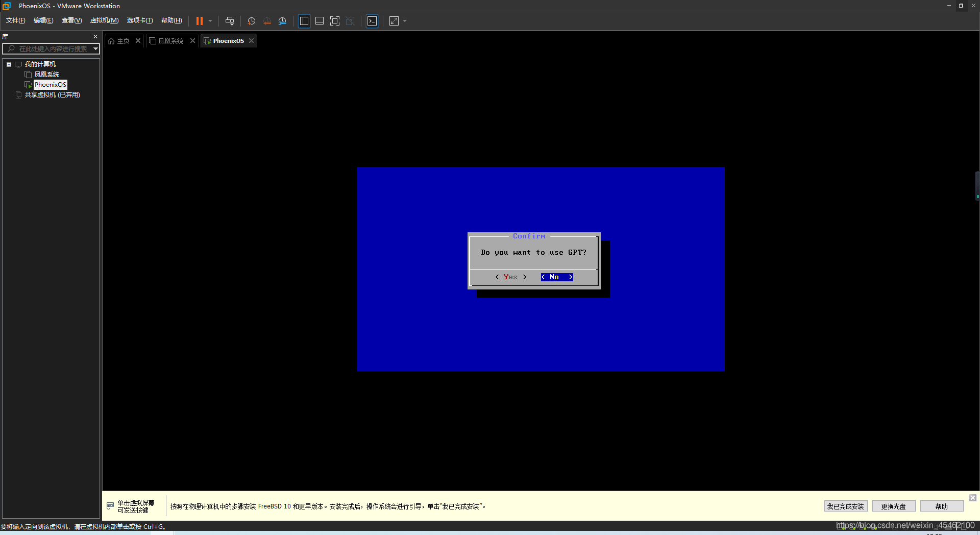Pause the virtual machine with the orange button
Screen dimensions: 980x535
pos(200,21)
